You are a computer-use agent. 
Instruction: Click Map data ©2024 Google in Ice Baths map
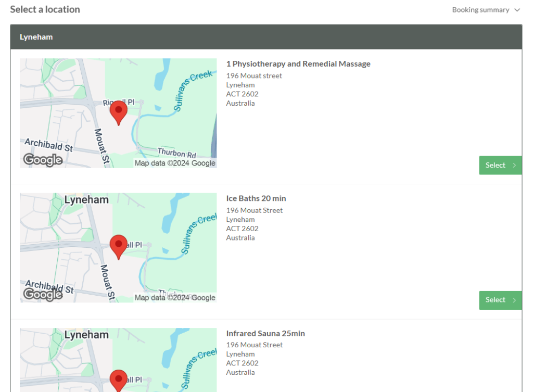(175, 298)
